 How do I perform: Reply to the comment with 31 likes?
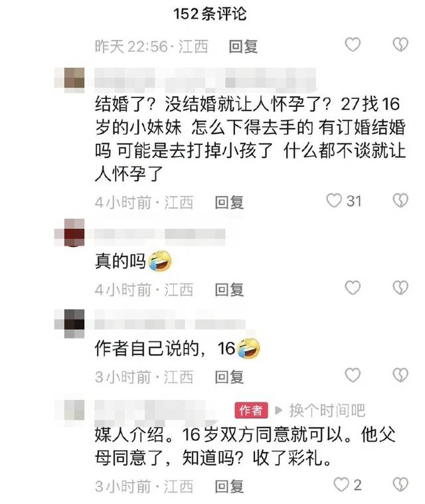(x=229, y=203)
